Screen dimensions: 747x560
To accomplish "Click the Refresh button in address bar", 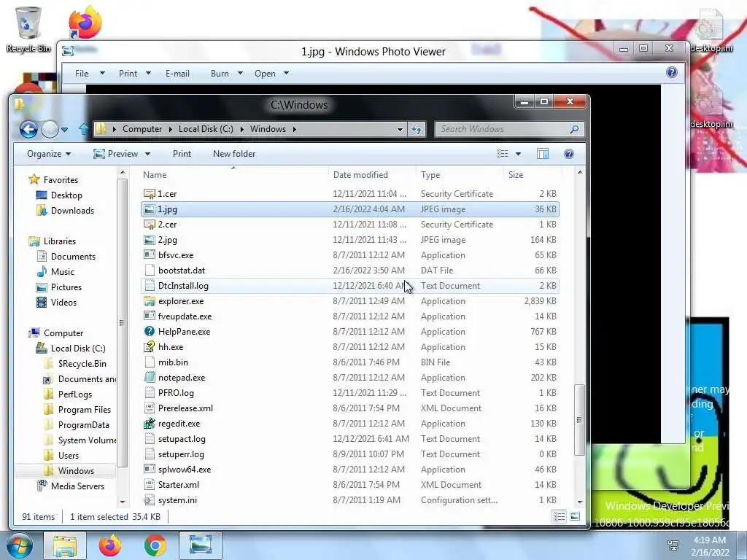I will [417, 129].
